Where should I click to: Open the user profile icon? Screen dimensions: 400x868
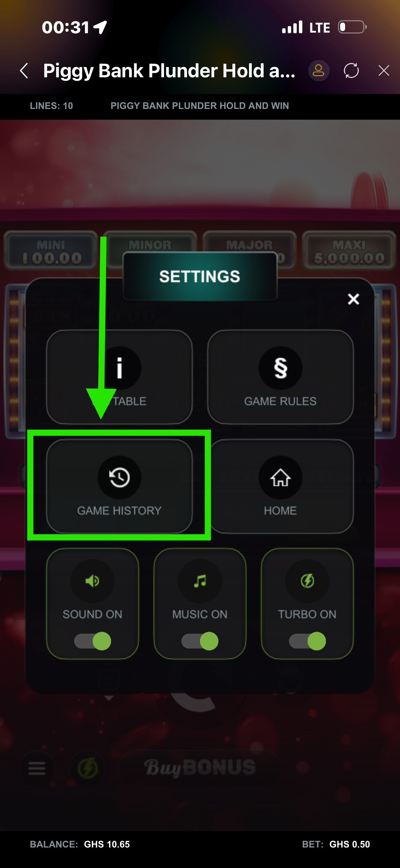click(318, 71)
